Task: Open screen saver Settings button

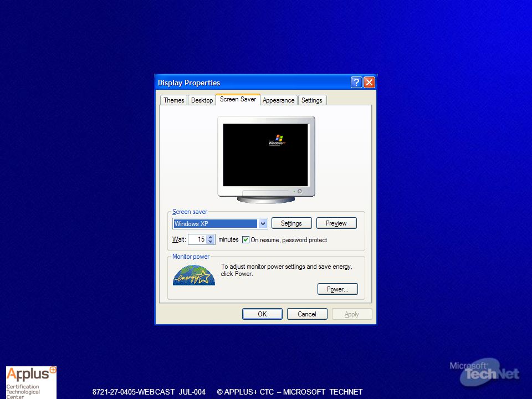Action: [x=291, y=223]
